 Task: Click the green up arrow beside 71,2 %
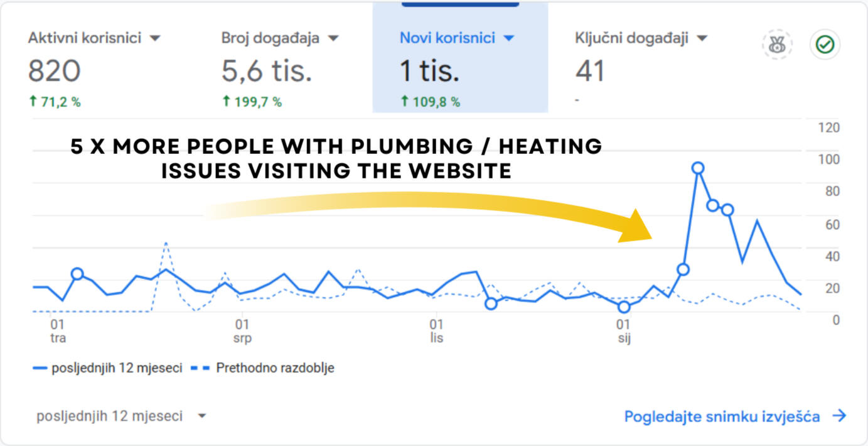point(33,101)
